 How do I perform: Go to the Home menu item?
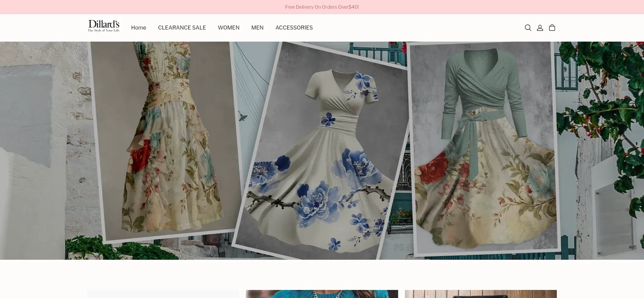click(x=139, y=28)
